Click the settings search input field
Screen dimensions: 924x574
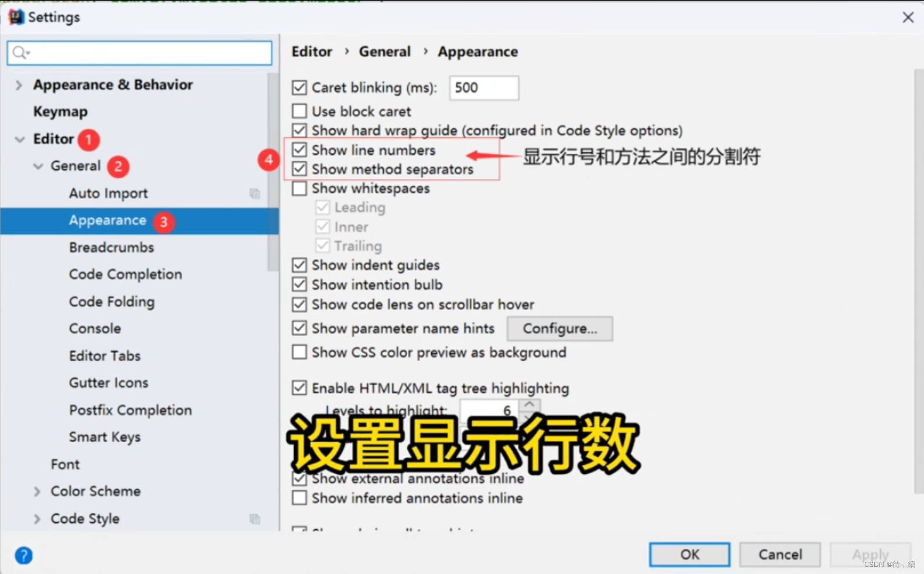(139, 53)
